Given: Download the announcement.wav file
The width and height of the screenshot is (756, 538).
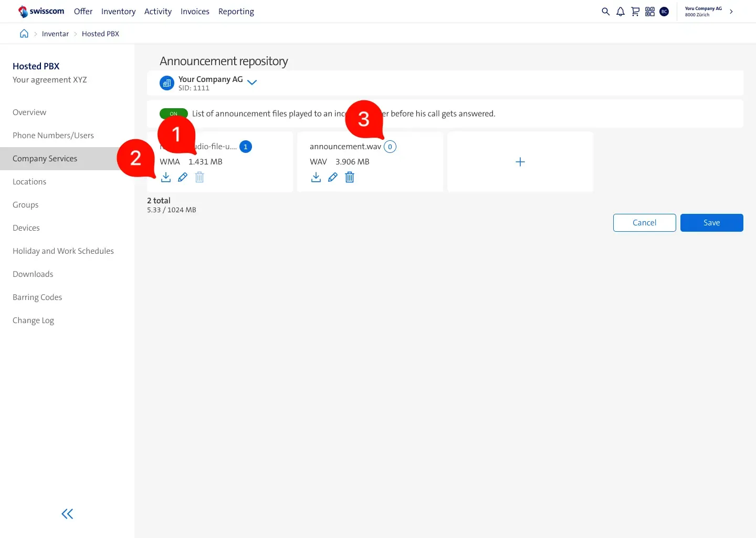Looking at the screenshot, I should (x=316, y=177).
